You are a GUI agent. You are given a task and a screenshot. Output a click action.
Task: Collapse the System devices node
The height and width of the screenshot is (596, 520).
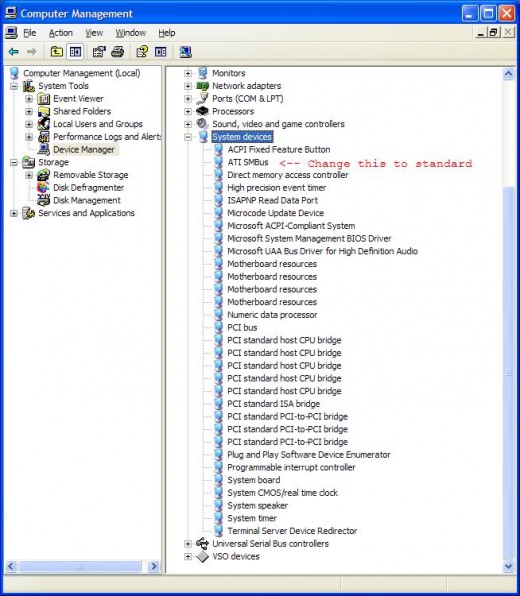(188, 137)
